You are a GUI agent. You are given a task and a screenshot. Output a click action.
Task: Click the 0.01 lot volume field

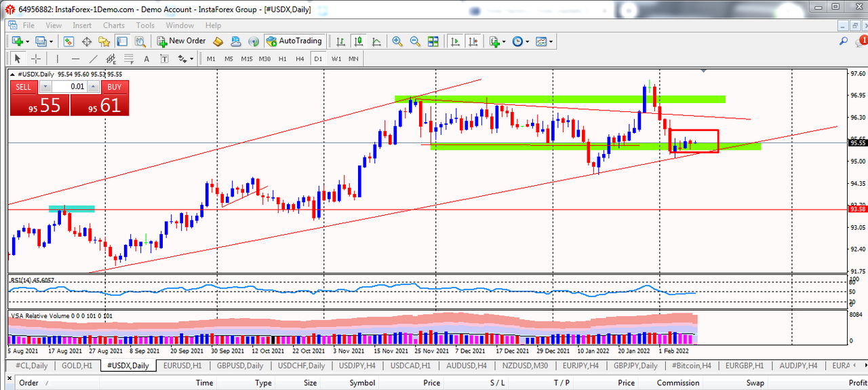click(x=68, y=87)
